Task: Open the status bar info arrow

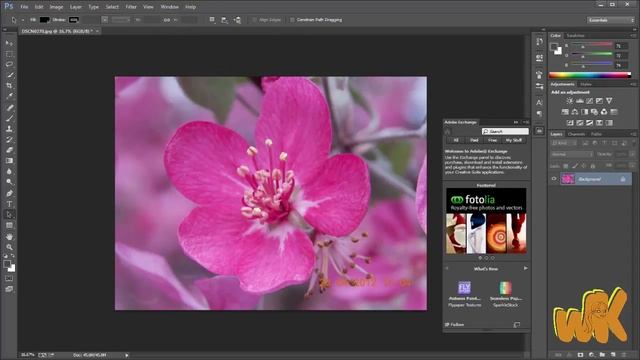Action: click(x=127, y=355)
